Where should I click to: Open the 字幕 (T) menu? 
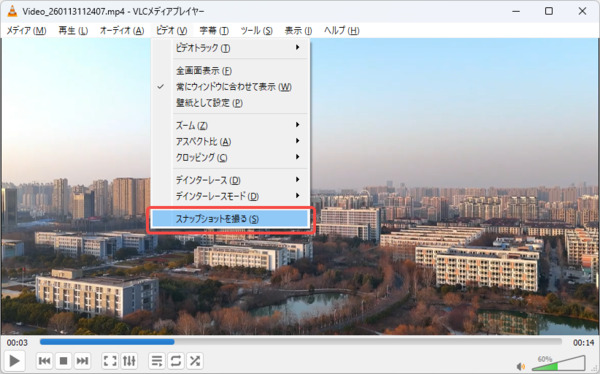(214, 31)
